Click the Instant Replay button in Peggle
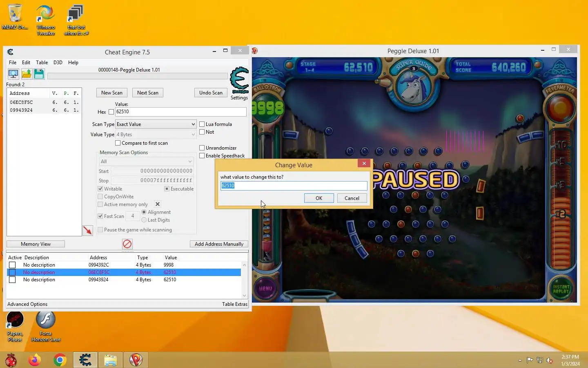 (x=561, y=289)
